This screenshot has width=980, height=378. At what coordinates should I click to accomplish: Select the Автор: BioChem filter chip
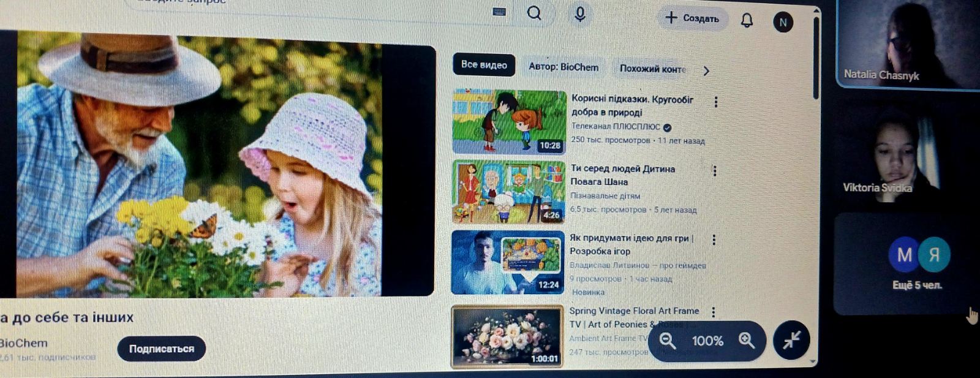563,67
